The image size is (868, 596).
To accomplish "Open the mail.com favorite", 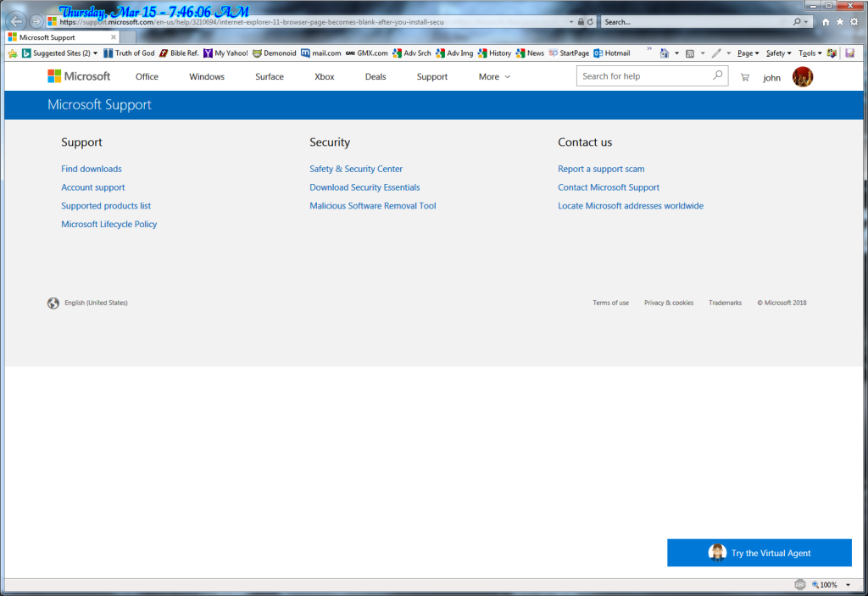I will tap(320, 53).
